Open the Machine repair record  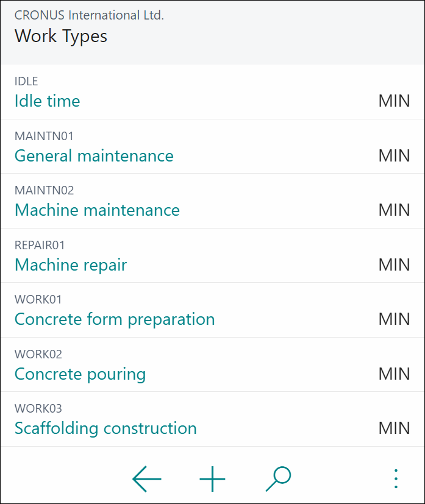[71, 265]
